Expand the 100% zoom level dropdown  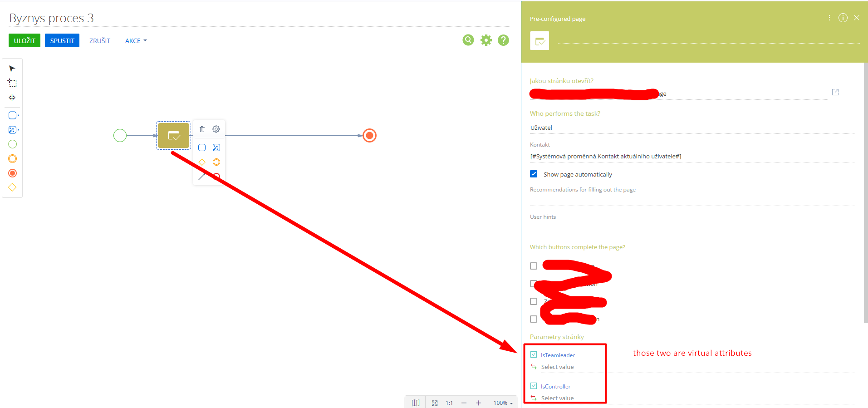click(x=503, y=403)
